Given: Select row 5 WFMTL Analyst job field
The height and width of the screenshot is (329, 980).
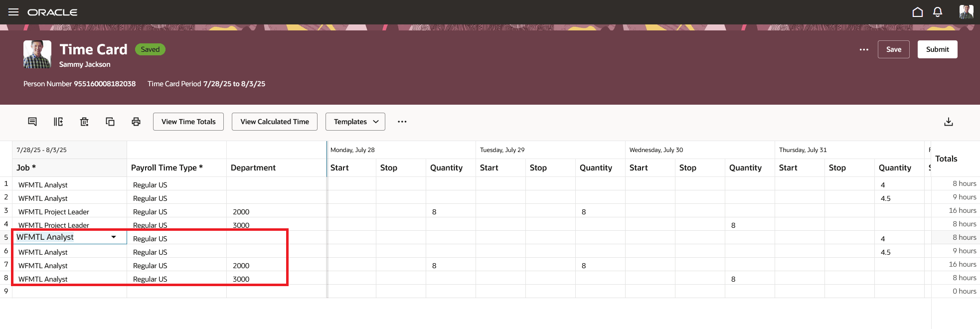Looking at the screenshot, I should pyautogui.click(x=70, y=237).
